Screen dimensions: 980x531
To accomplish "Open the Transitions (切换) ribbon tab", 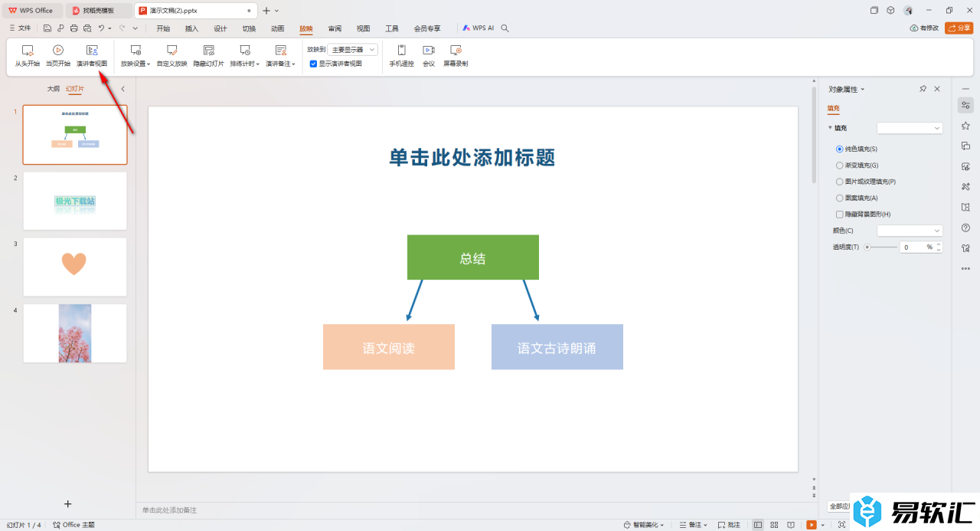I will 249,28.
